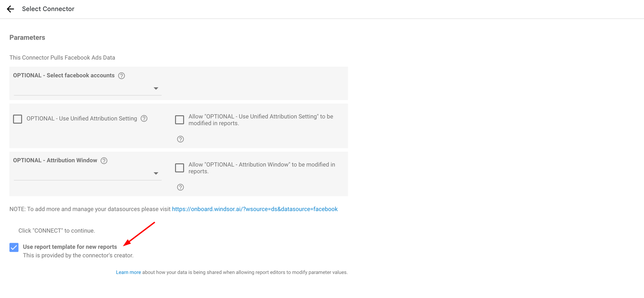Uncheck Use report template for new reports

click(x=14, y=248)
